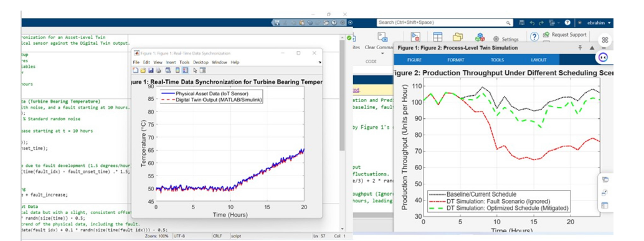Click Undo arrow in right MATLAB title bar
Image resolution: width=644 pixels, height=241 pixels.
click(x=533, y=23)
